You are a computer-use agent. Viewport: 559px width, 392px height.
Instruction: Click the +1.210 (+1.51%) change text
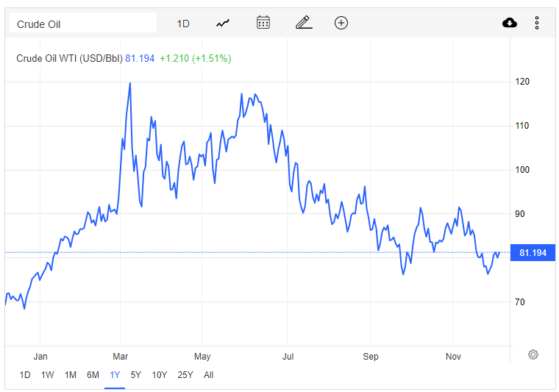tap(196, 58)
